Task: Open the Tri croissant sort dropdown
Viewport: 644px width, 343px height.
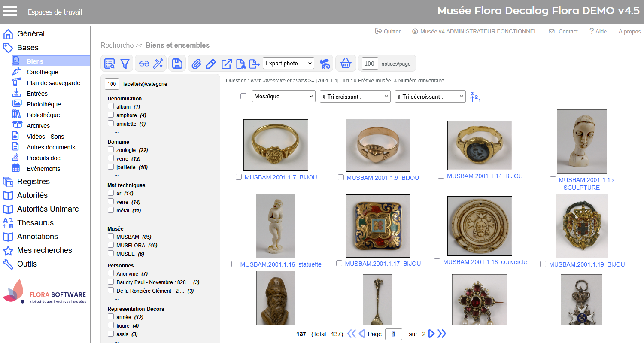Action: 355,97
